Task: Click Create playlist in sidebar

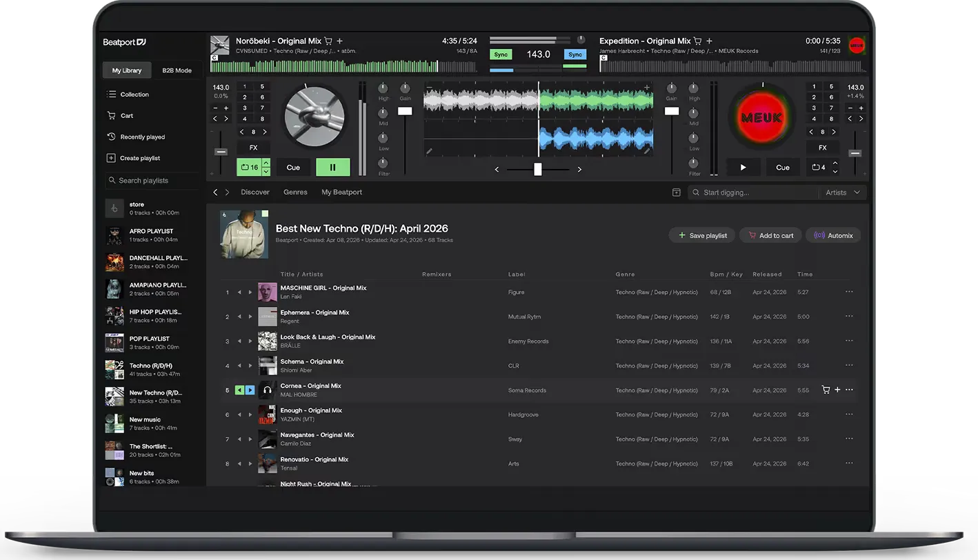Action: point(134,159)
